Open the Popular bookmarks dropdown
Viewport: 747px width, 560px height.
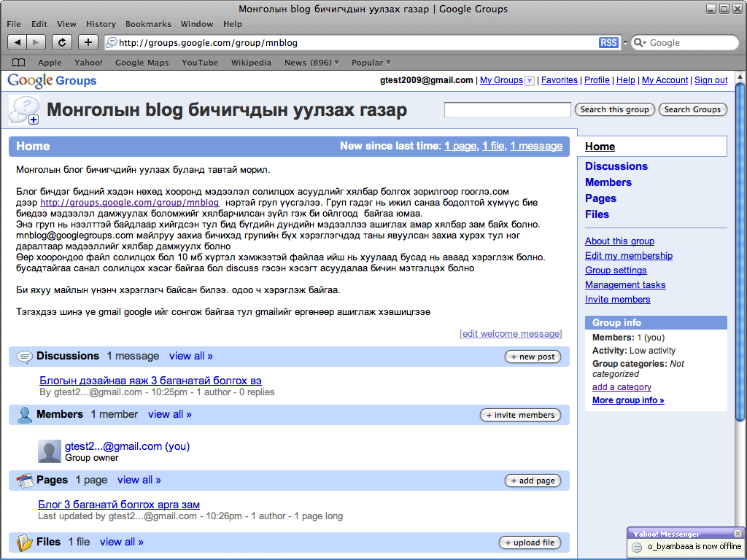tap(371, 63)
